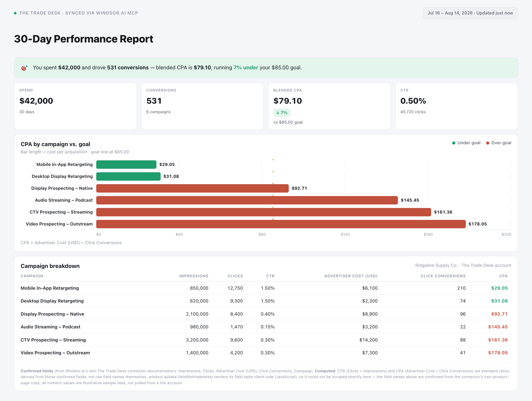Screen dimensions: 532x401
Task: Click the $92.71 bar value label
Action: click(x=299, y=188)
